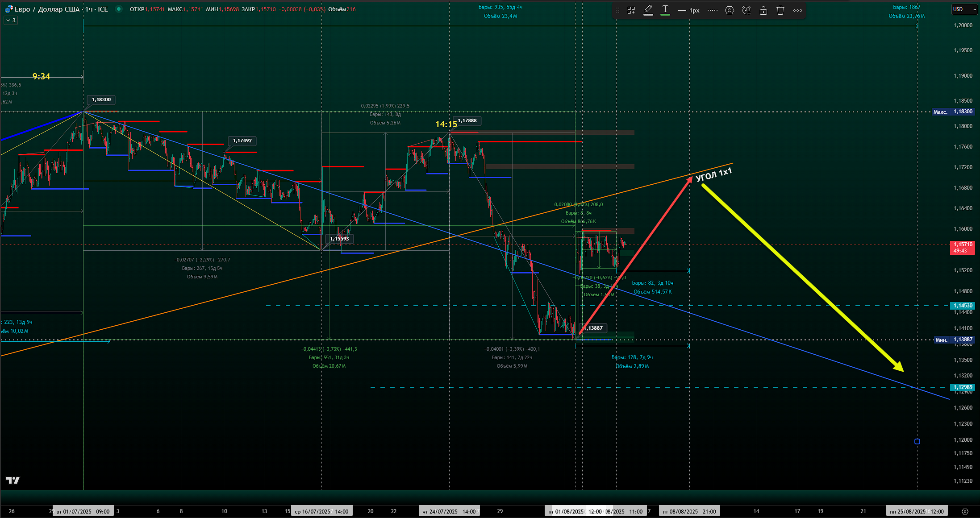The image size is (980, 518).
Task: Open more options three-dots menu
Action: click(798, 10)
